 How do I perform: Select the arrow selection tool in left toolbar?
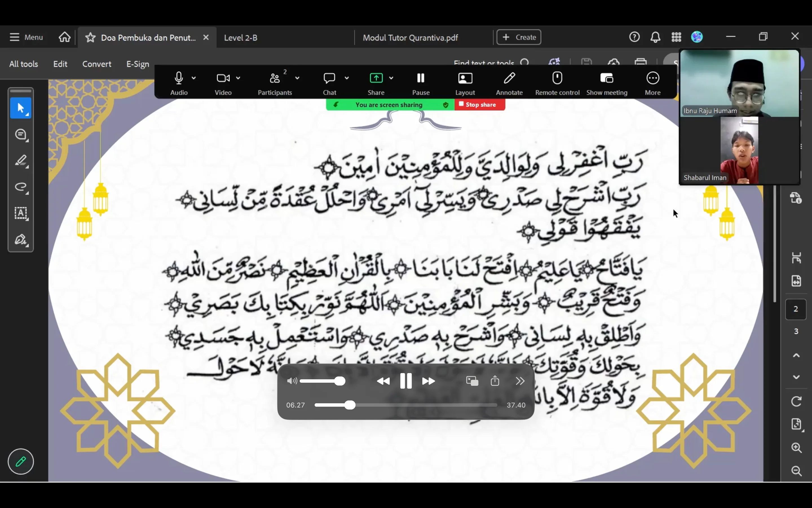click(x=21, y=108)
